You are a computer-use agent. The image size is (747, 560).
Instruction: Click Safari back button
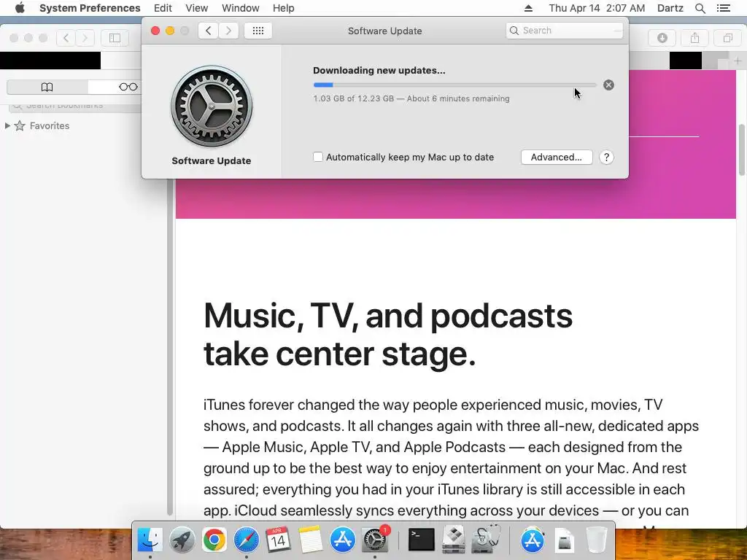(66, 38)
